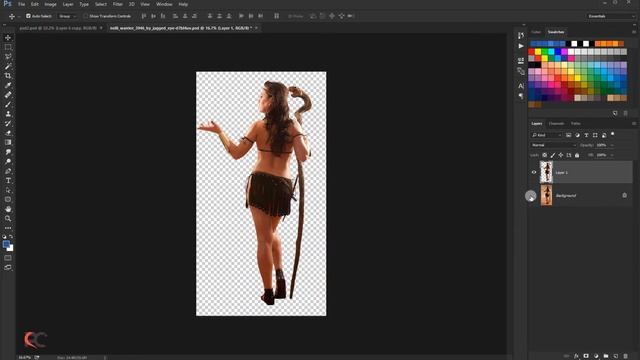
Task: Open the Actions panel play icon
Action: click(x=521, y=46)
